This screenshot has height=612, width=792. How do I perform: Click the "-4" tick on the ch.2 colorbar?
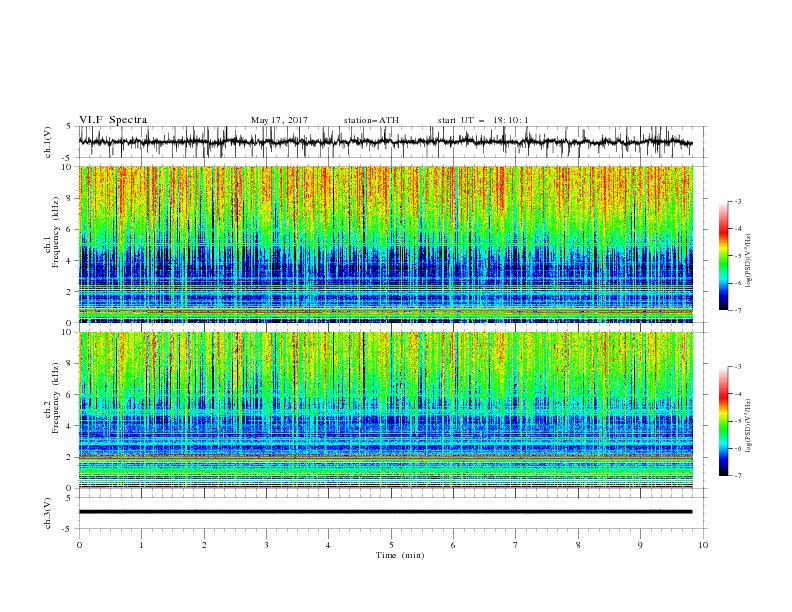pyautogui.click(x=737, y=394)
